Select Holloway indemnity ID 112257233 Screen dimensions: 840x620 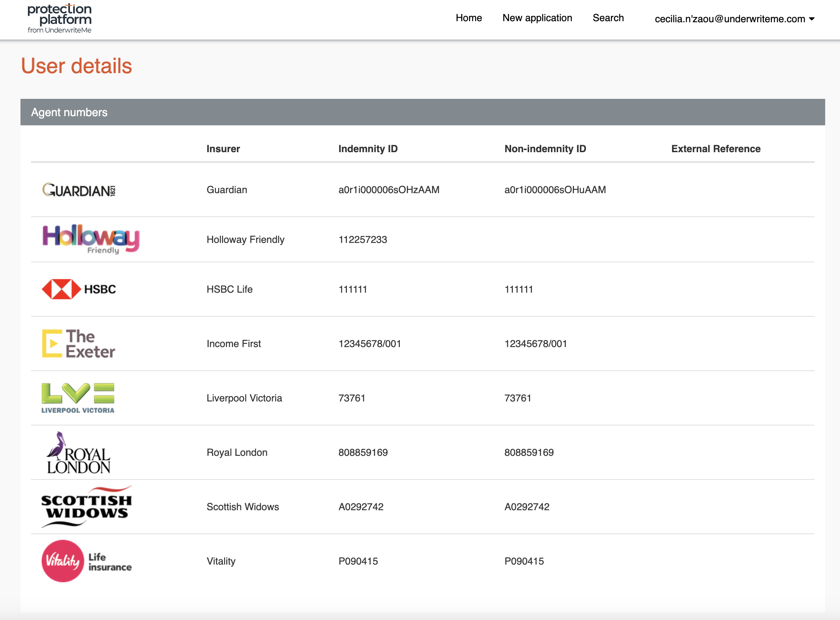tap(362, 239)
